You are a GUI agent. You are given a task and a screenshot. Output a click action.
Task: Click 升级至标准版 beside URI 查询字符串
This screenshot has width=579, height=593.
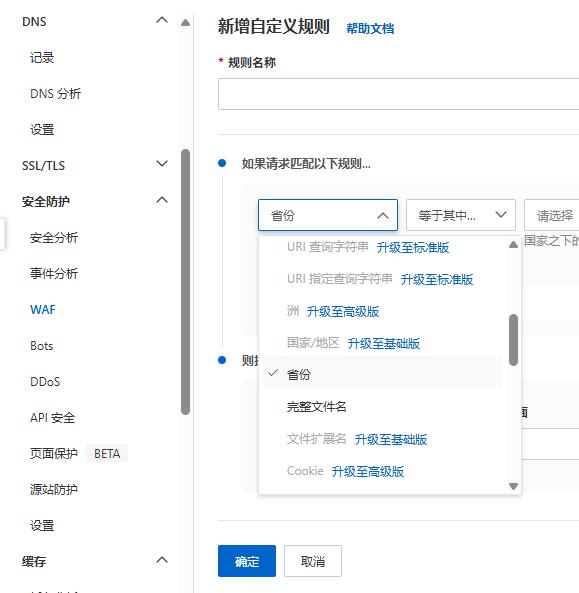413,248
